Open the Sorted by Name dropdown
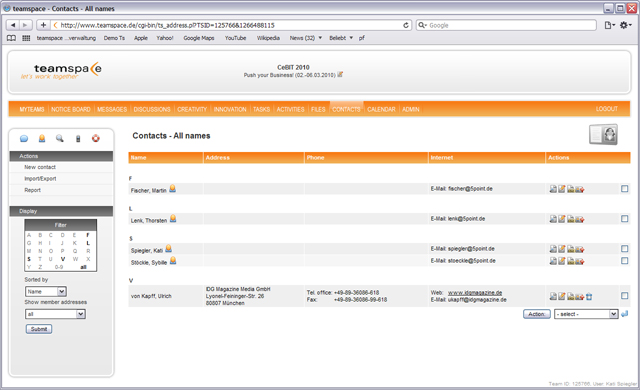 [46, 291]
